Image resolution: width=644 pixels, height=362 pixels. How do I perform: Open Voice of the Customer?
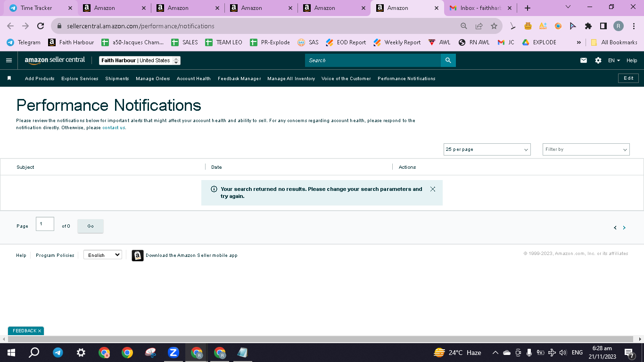(346, 79)
